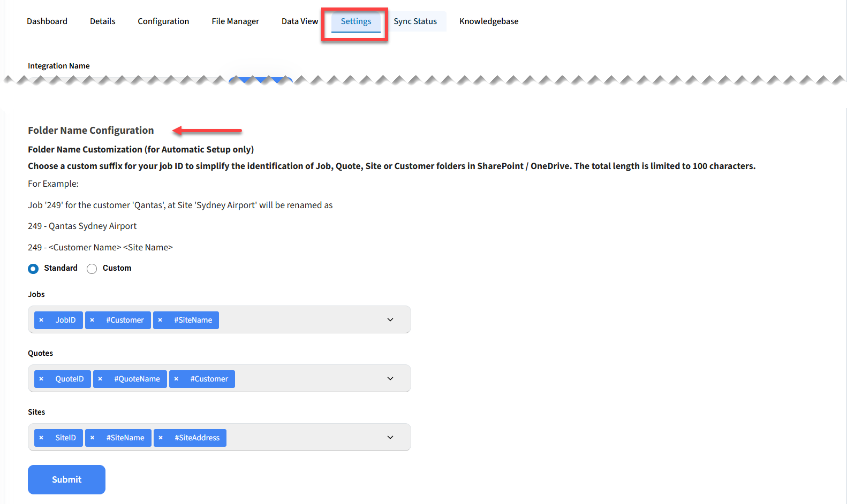Click the Submit button
This screenshot has width=847, height=504.
[x=66, y=479]
